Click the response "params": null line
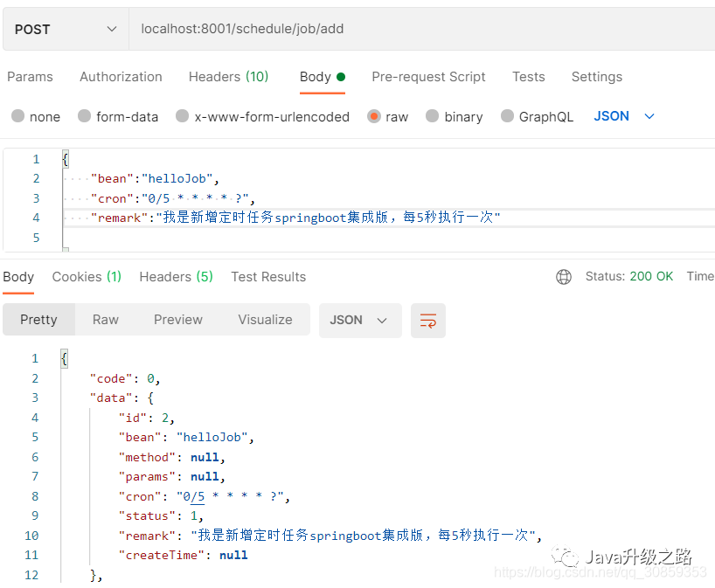The height and width of the screenshot is (588, 715). (x=172, y=476)
